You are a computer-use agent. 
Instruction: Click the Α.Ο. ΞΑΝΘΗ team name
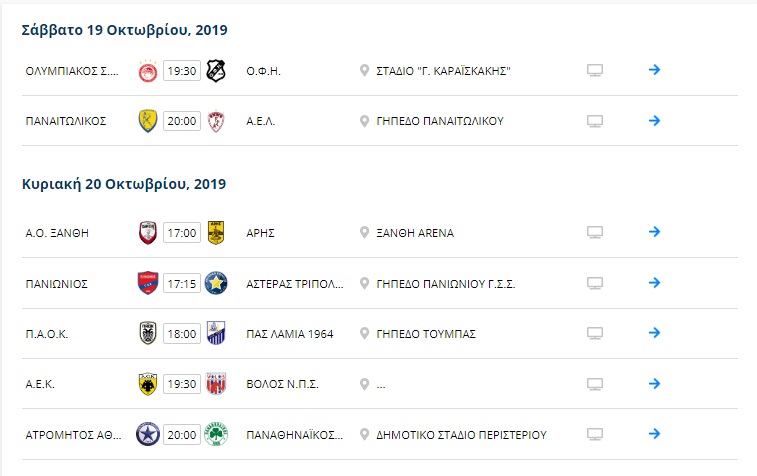pyautogui.click(x=57, y=233)
